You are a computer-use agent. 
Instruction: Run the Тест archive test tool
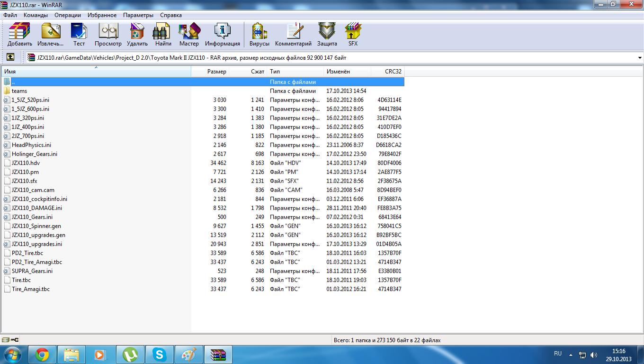click(79, 35)
